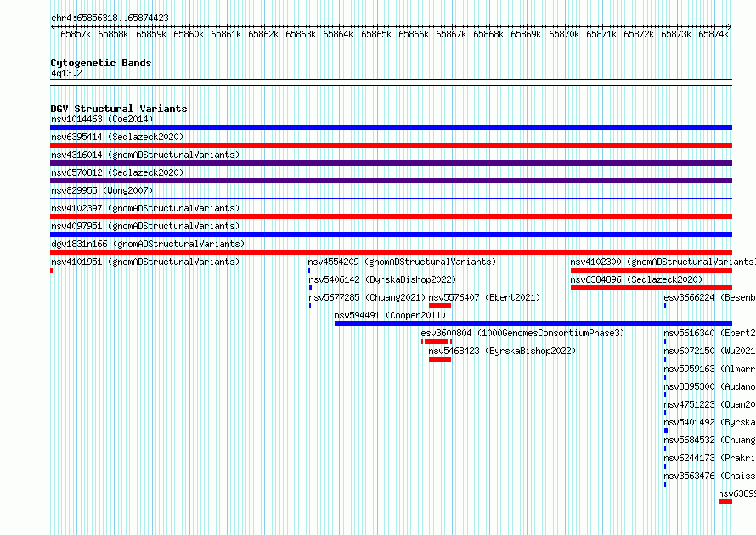Click the blue bar under nsv594491
756x535 pixels.
tap(533, 324)
